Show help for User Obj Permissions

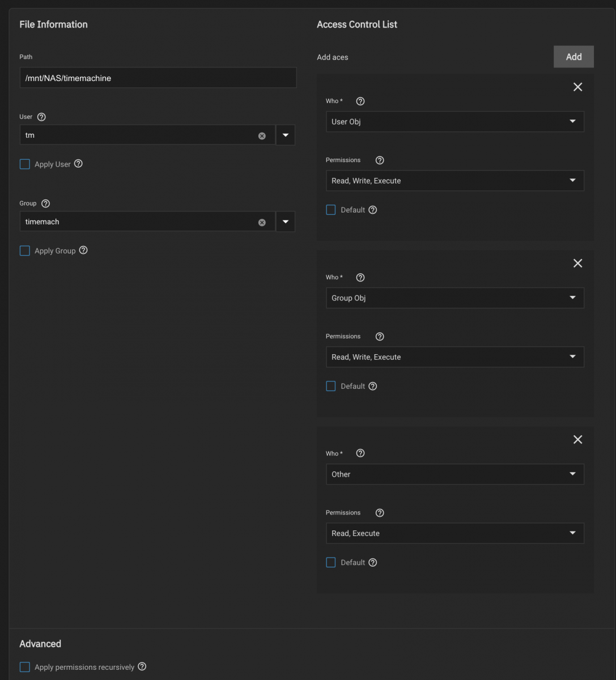tap(380, 160)
